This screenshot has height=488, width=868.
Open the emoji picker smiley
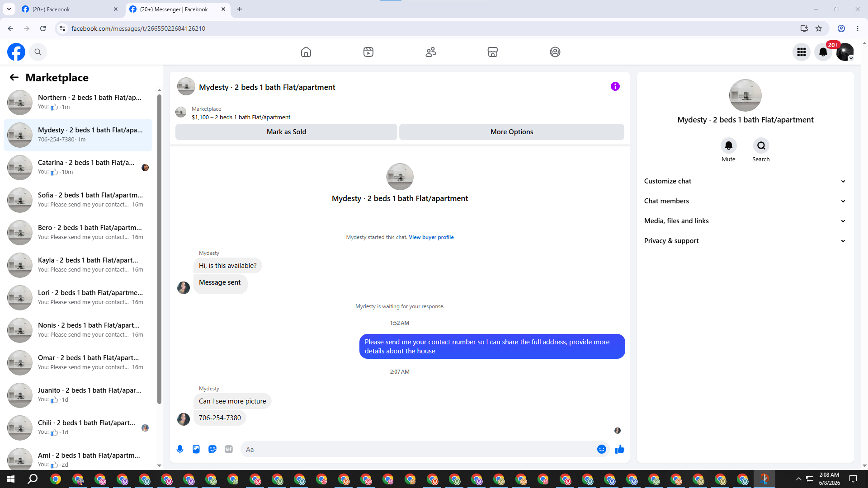(602, 449)
